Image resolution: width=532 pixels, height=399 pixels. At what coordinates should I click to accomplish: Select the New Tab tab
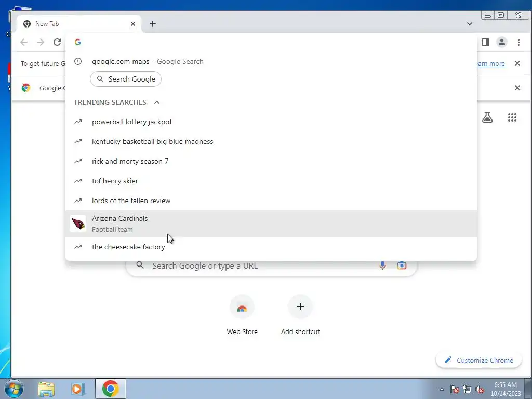(79, 24)
